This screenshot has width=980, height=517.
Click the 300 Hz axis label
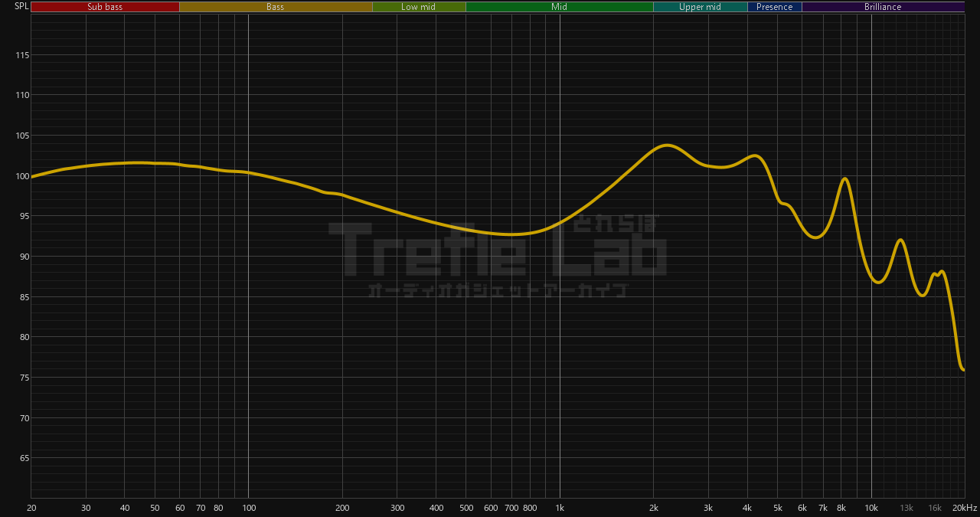(397, 508)
